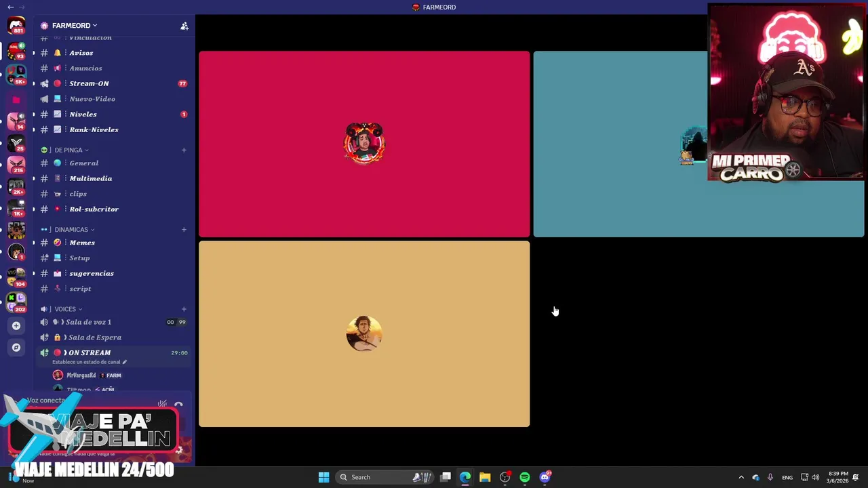Click the OBS Studio icon in the taskbar
The height and width of the screenshot is (488, 868).
click(x=505, y=477)
